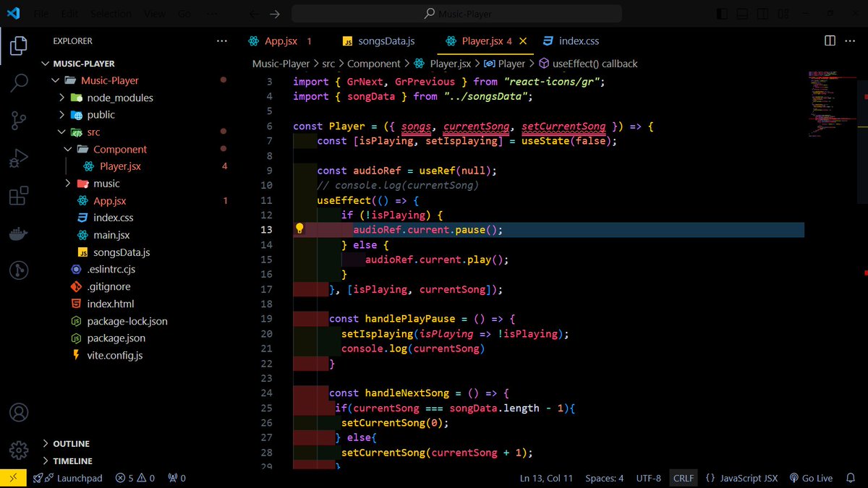This screenshot has width=868, height=488.
Task: Open the Git Graph activity icon
Action: (19, 271)
